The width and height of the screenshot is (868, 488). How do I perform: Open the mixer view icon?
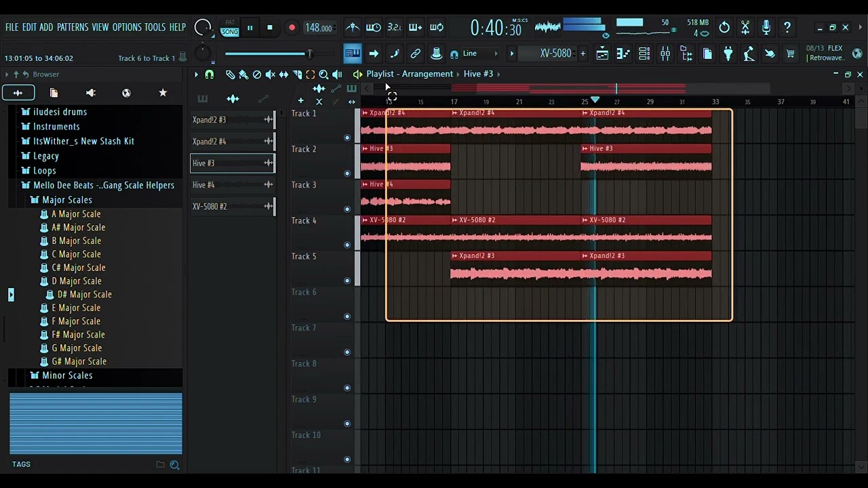point(665,54)
